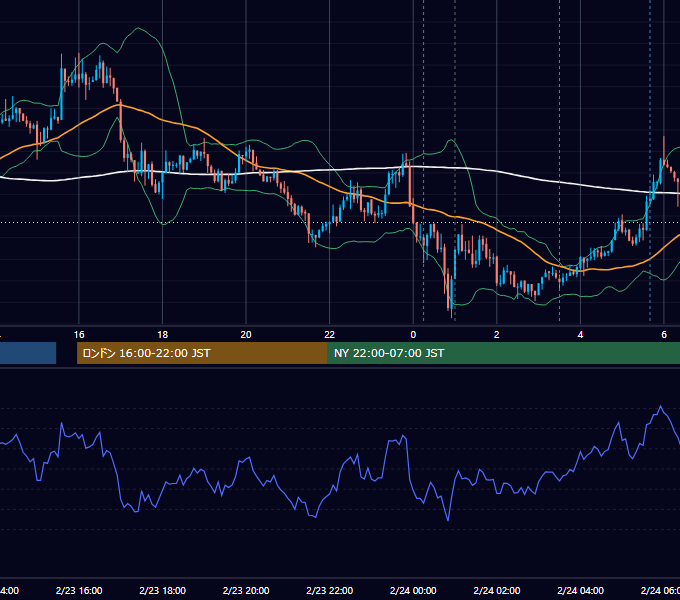Click the 2/24 00:00 date label

tap(413, 590)
